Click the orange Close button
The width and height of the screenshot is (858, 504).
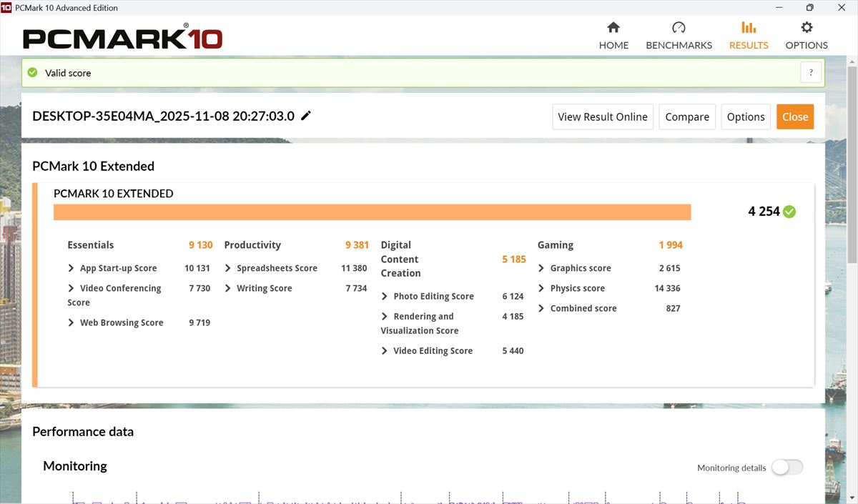click(794, 117)
